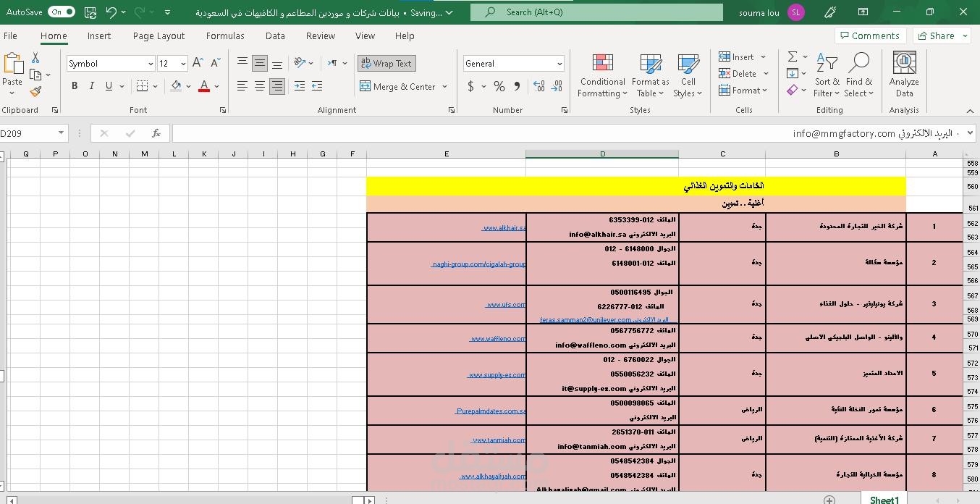Click the Insert Function fx icon
Image resolution: width=980 pixels, height=504 pixels.
156,133
